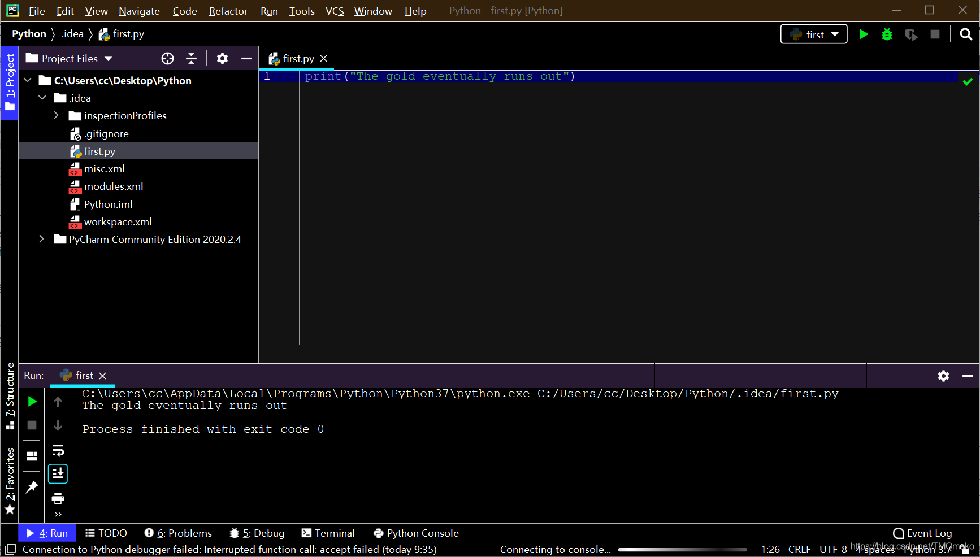Collapse the .idea folder
This screenshot has width=980, height=557.
(x=42, y=98)
